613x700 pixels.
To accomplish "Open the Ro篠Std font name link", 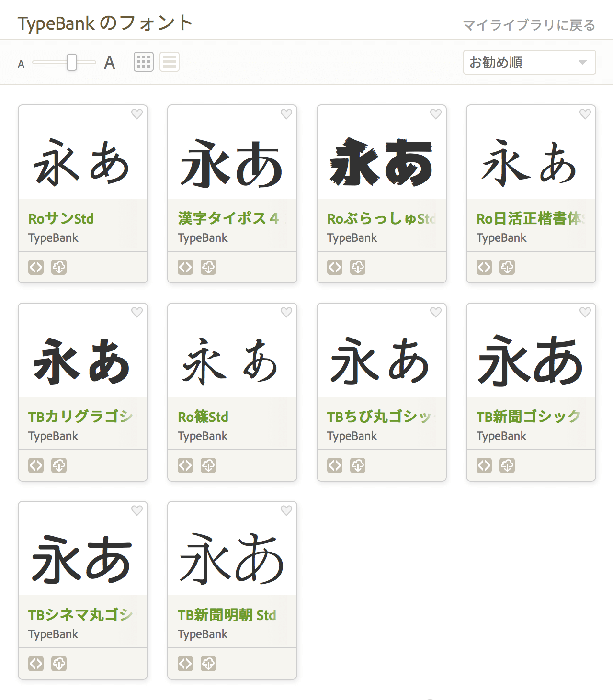I will [203, 417].
